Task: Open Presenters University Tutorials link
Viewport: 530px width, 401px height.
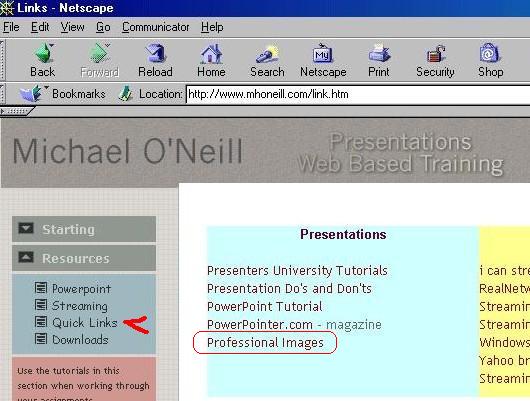Action: [297, 270]
